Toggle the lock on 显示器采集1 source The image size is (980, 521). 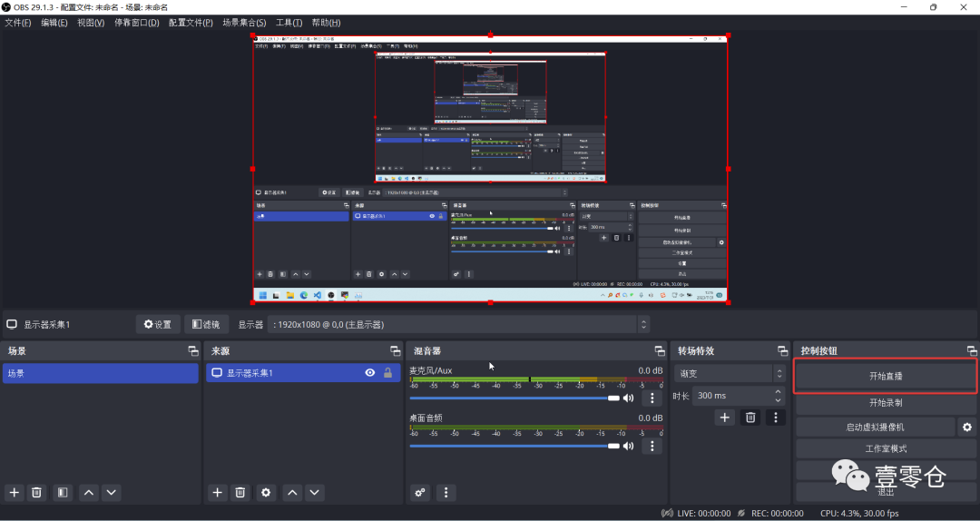coord(388,373)
